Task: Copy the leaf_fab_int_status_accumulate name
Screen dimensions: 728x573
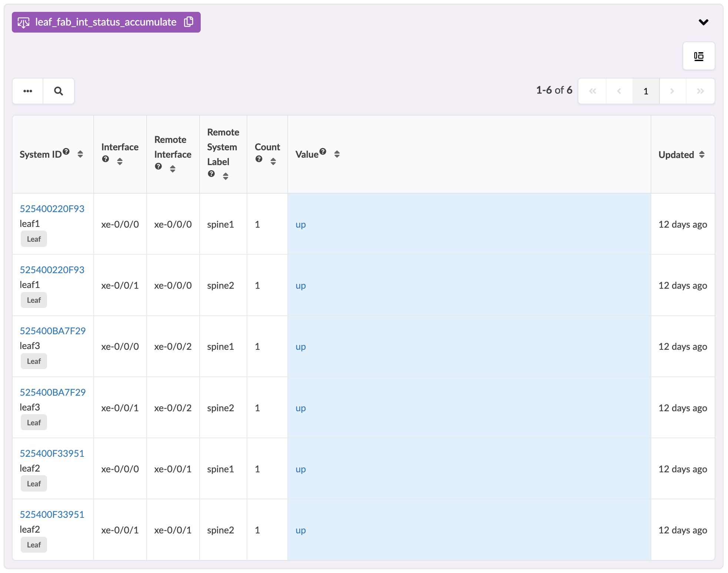Action: (189, 22)
